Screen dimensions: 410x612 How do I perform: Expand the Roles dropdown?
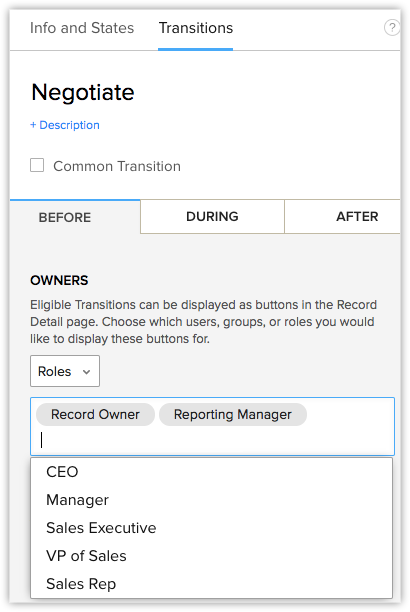(65, 371)
